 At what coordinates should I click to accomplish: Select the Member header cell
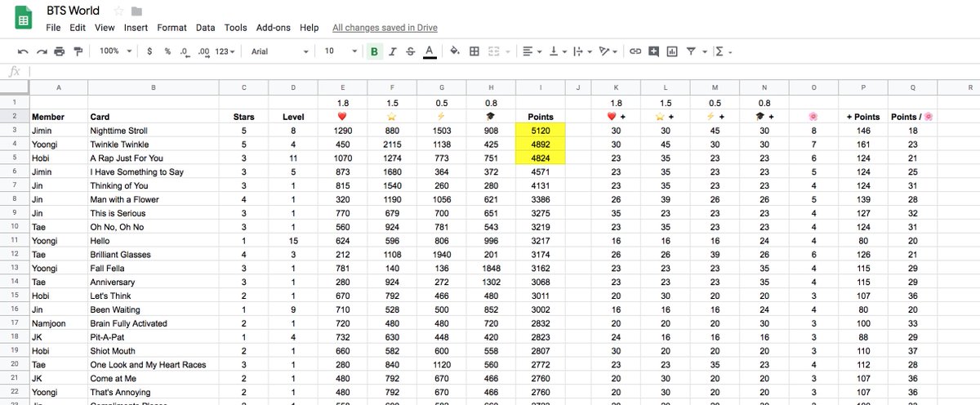58,117
